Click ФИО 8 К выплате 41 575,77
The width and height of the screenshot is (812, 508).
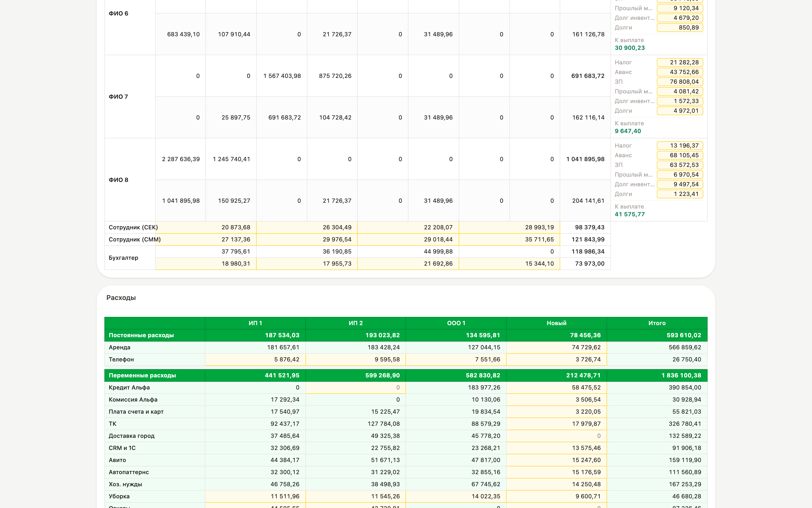tap(630, 214)
